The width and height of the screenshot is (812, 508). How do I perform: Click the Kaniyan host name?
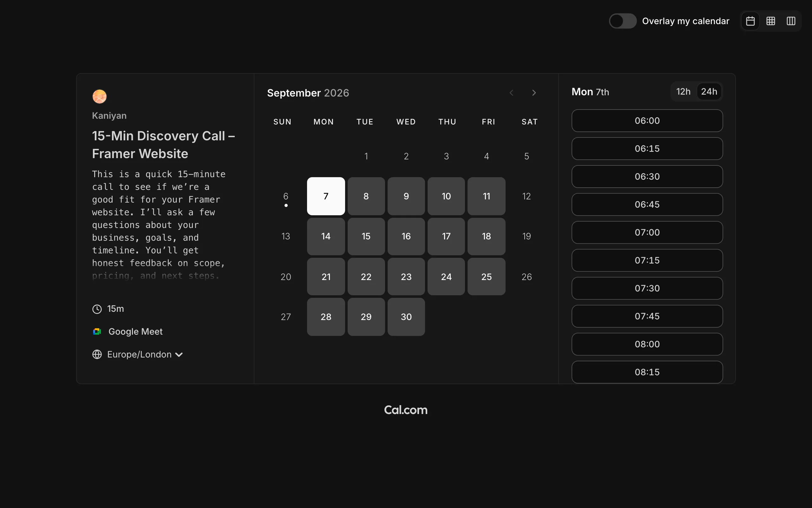coord(109,116)
